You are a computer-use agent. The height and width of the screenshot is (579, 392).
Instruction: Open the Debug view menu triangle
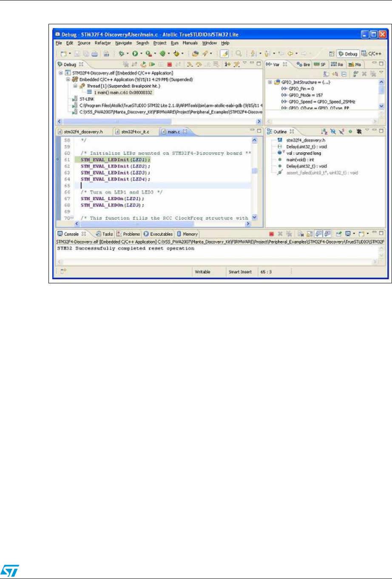244,63
